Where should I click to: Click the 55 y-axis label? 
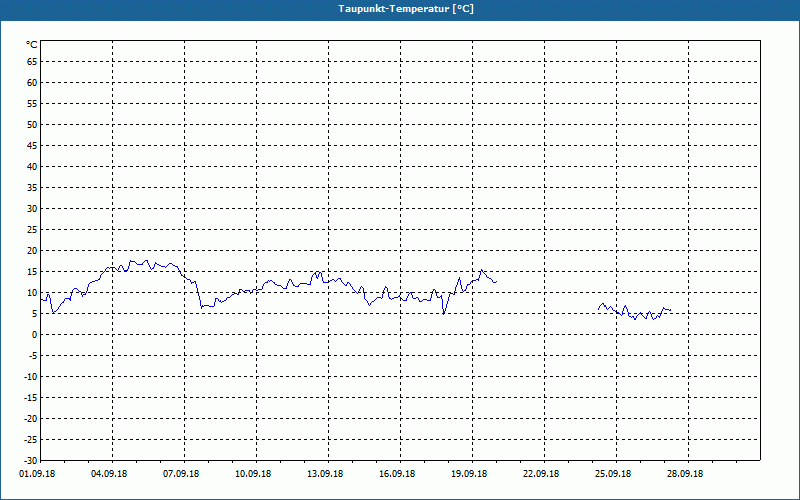(x=32, y=104)
